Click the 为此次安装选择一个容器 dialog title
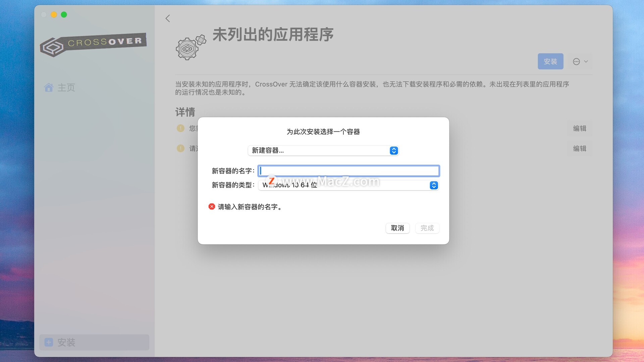The height and width of the screenshot is (362, 644). [323, 132]
